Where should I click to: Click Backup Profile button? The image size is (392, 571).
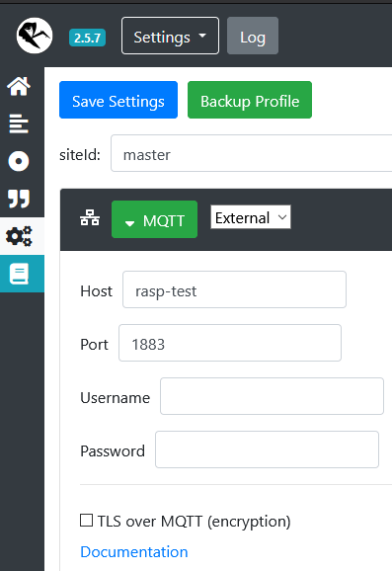coord(250,100)
